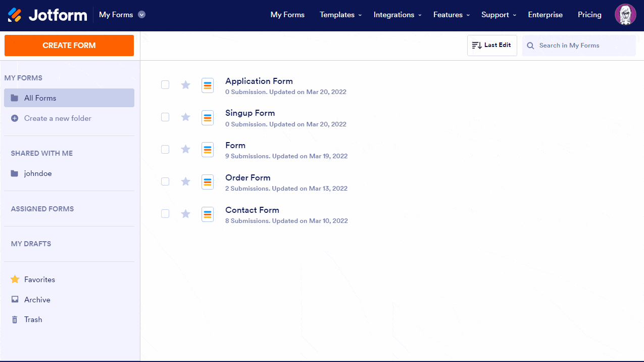Screen dimensions: 644x362
Task: Open the Pricing page
Action: tap(589, 15)
